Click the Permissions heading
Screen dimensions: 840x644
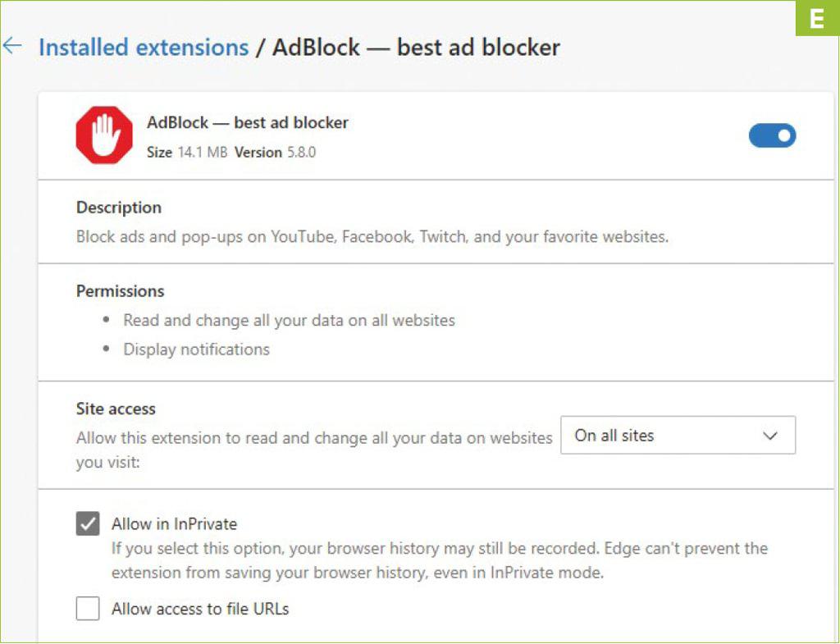coord(120,291)
